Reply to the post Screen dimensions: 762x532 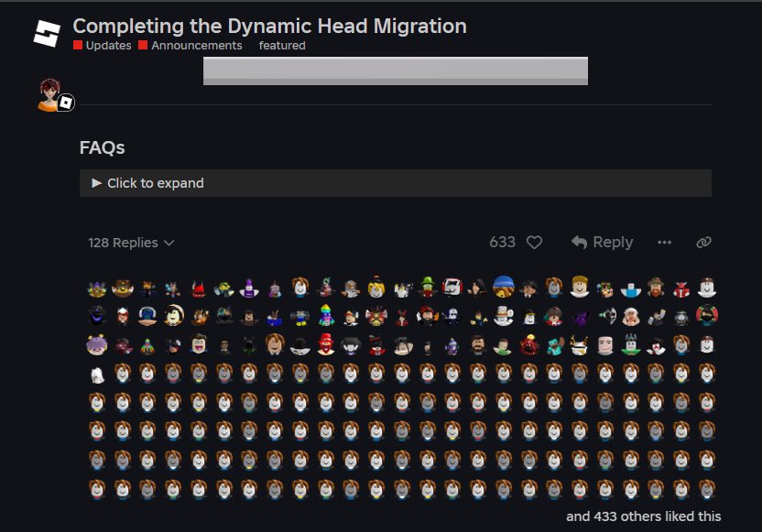pyautogui.click(x=603, y=242)
